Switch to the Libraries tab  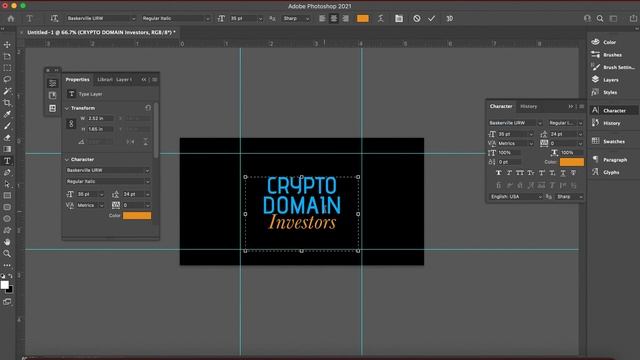[104, 80]
